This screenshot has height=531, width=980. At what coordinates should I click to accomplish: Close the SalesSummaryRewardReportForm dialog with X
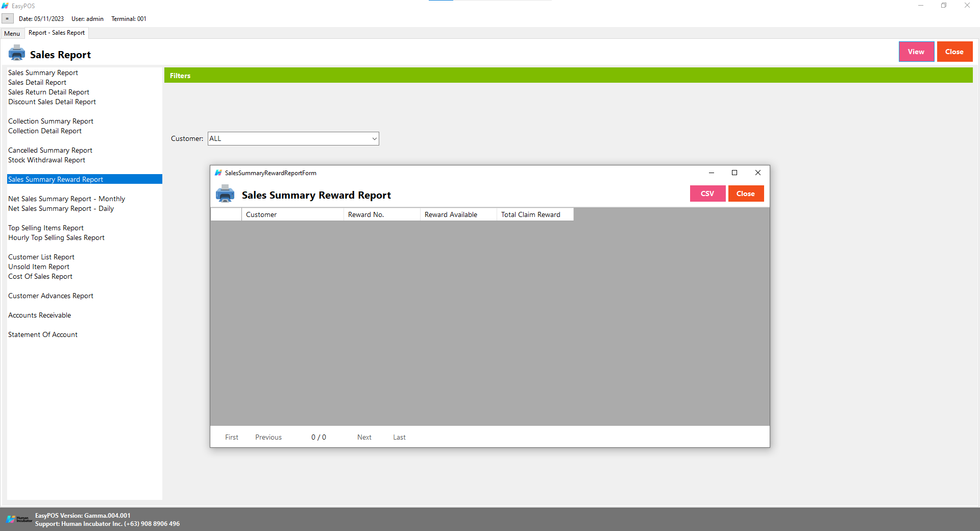(758, 173)
